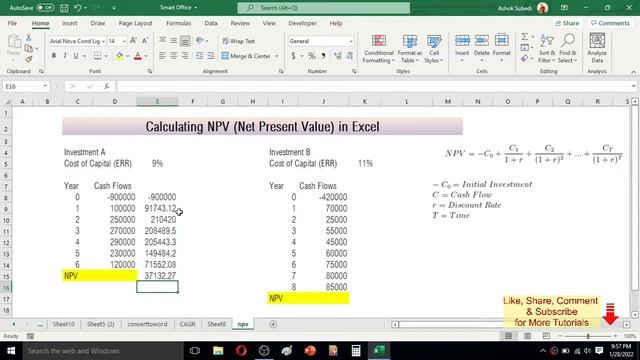Click Align Right icon
Screen dimensions: 640x360
point(185,56)
